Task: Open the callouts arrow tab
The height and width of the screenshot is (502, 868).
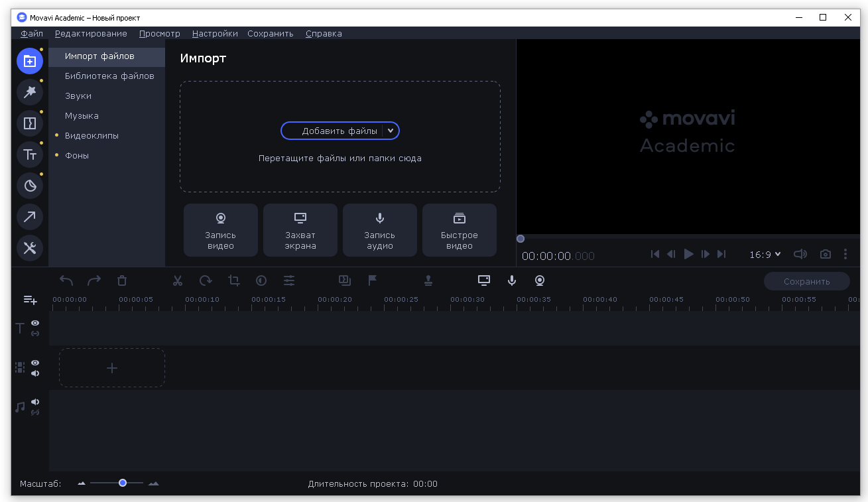Action: [x=30, y=217]
